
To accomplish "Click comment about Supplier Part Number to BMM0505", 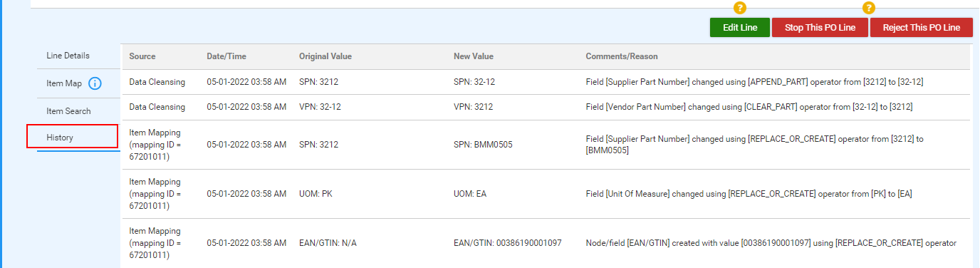I will [x=754, y=145].
